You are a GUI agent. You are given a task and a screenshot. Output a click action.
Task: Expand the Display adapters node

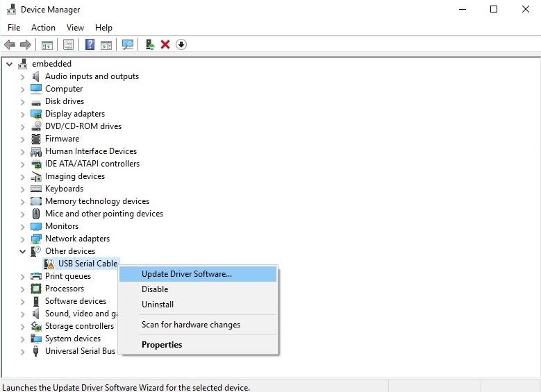[x=23, y=114]
